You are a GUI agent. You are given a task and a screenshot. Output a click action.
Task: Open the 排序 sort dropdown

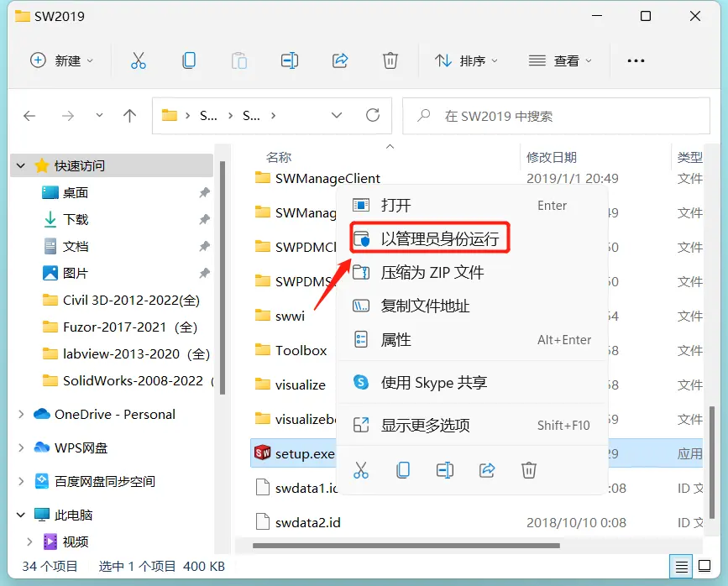(466, 60)
